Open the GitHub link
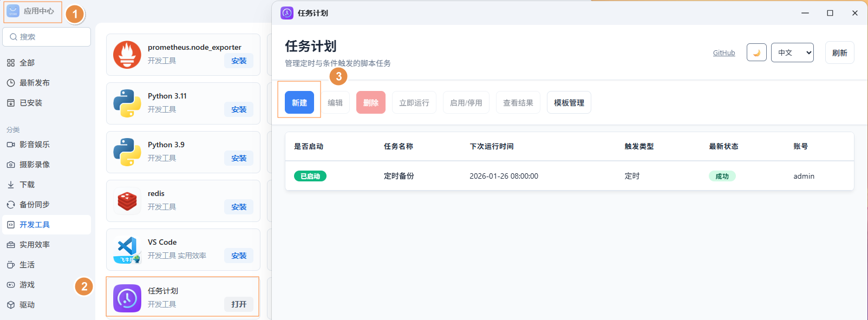Screen dimensions: 868x320 click(724, 53)
